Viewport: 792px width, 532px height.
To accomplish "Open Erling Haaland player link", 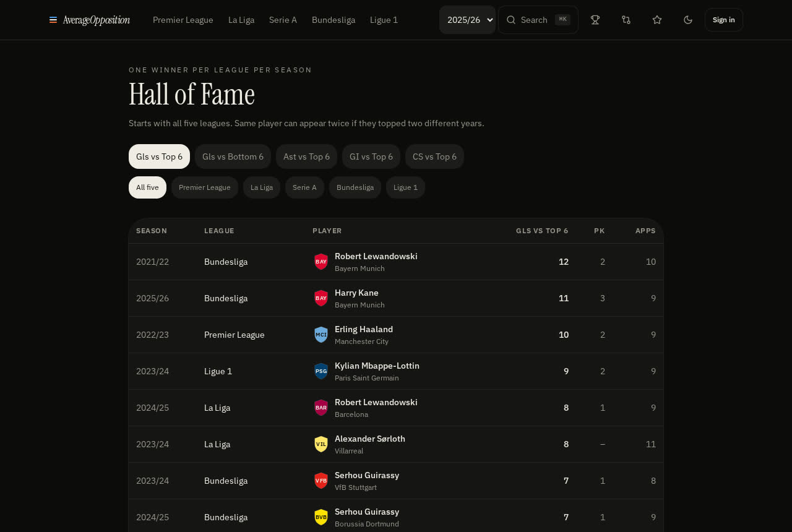I will (364, 329).
